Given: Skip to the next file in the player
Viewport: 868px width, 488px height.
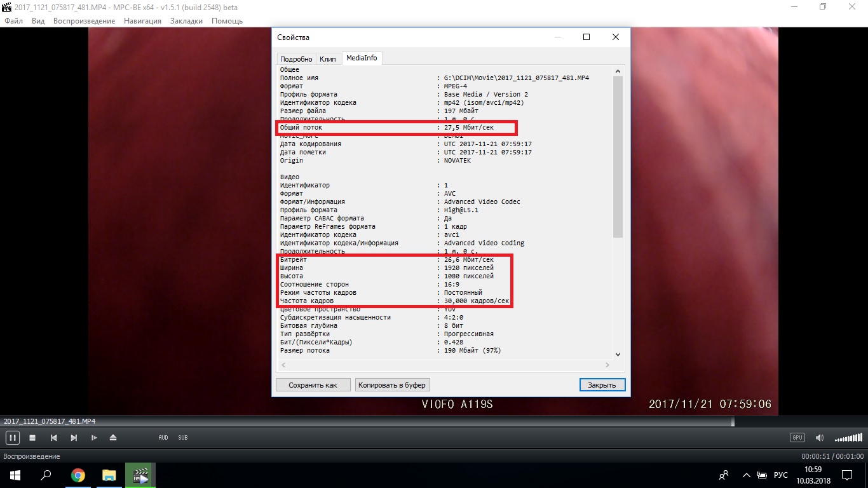Looking at the screenshot, I should click(x=74, y=438).
